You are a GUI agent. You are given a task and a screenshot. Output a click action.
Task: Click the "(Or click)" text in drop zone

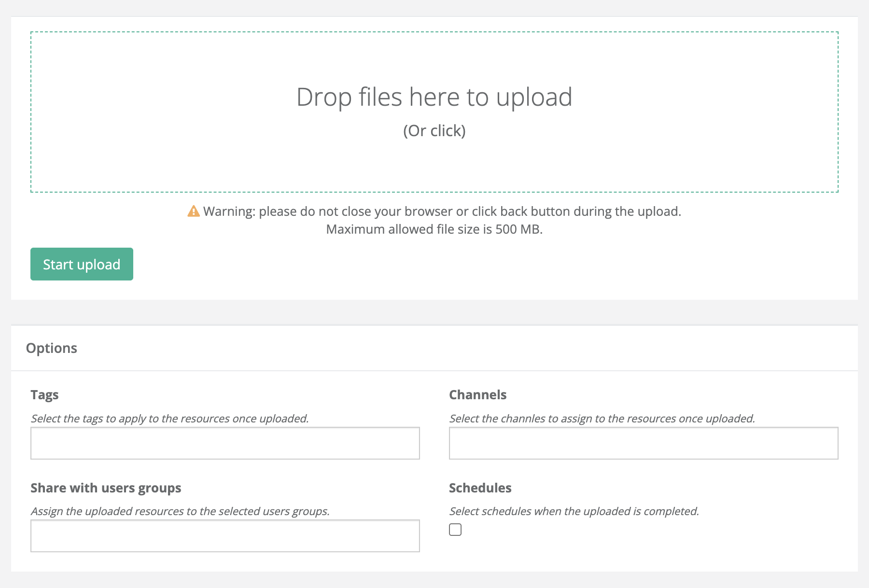pyautogui.click(x=434, y=131)
